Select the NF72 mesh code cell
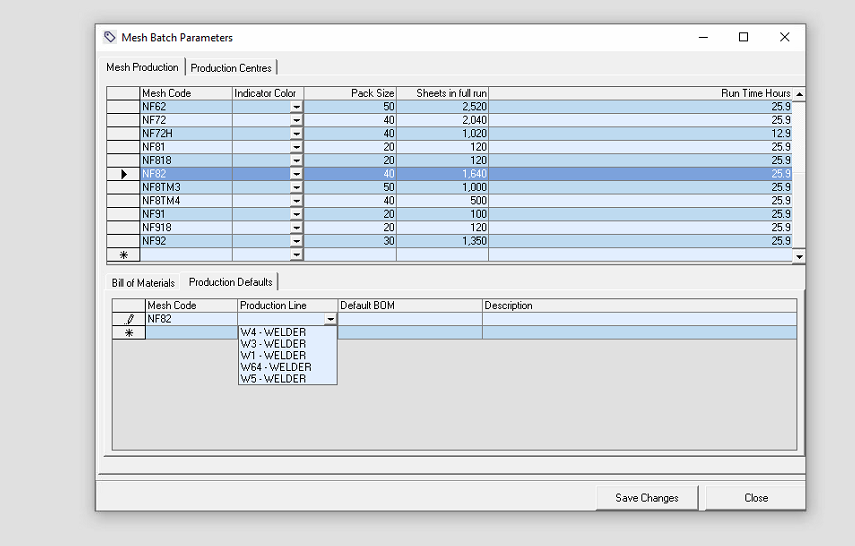Screen dimensions: 855x546 click(186, 120)
